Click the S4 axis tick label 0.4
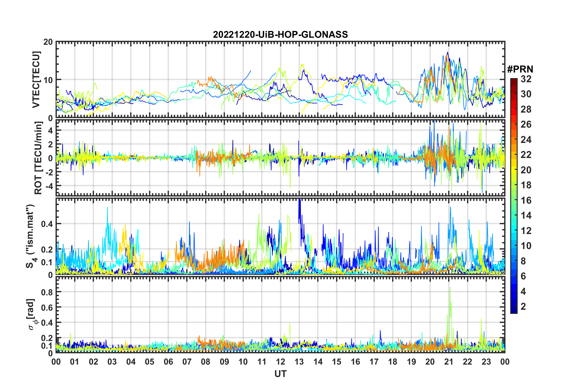The width and height of the screenshot is (561, 392). [47, 224]
